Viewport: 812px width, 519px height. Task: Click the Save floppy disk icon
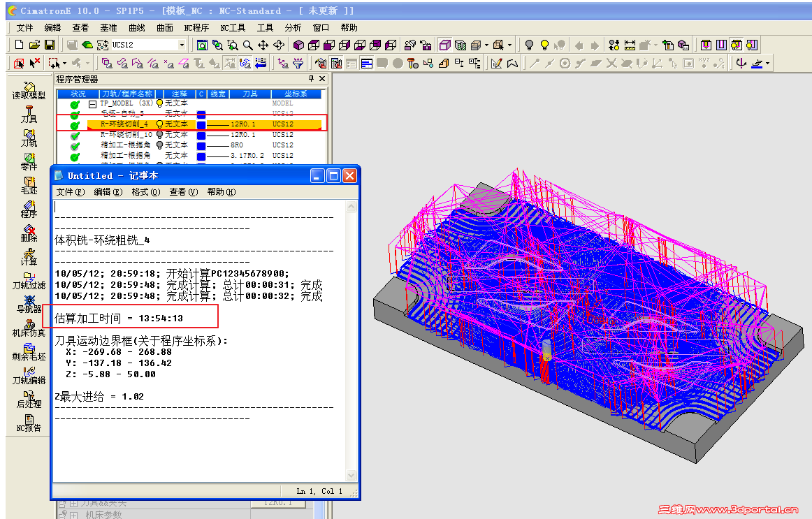pos(49,45)
